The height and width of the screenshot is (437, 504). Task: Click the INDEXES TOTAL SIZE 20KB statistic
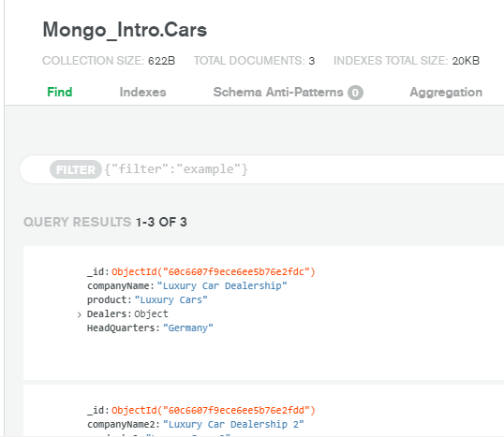tap(407, 61)
